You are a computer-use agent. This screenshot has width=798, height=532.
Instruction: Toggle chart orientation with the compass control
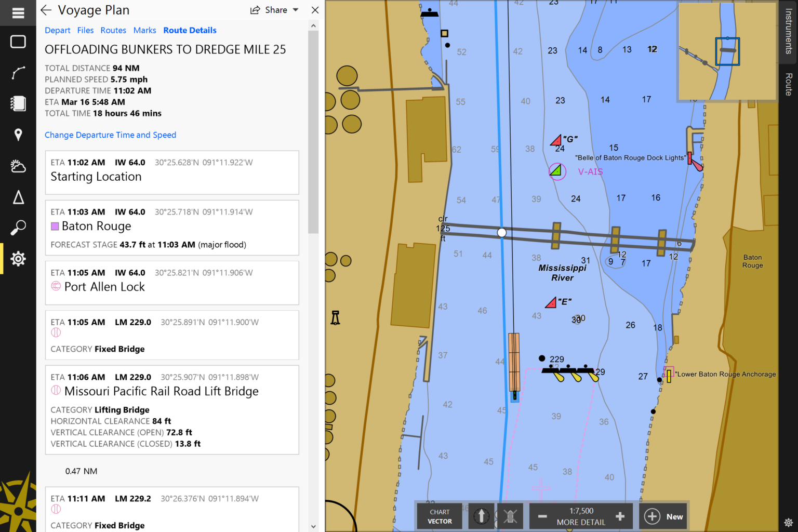point(481,516)
